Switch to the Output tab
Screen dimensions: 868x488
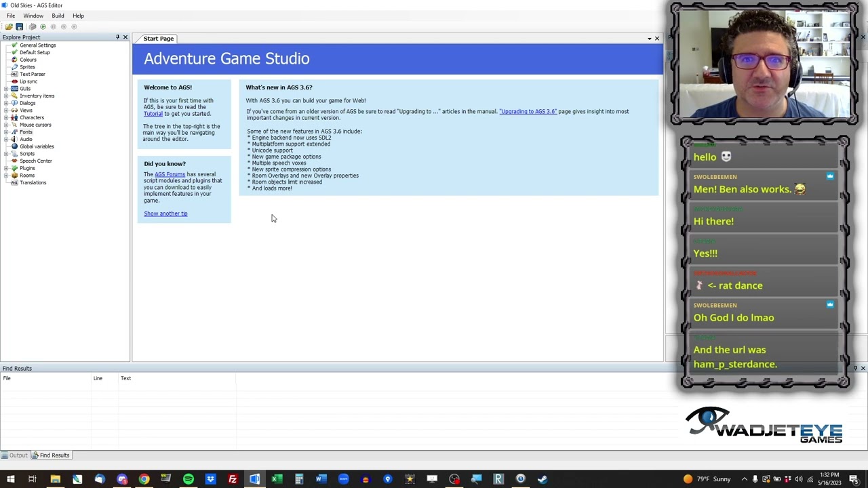click(x=15, y=455)
